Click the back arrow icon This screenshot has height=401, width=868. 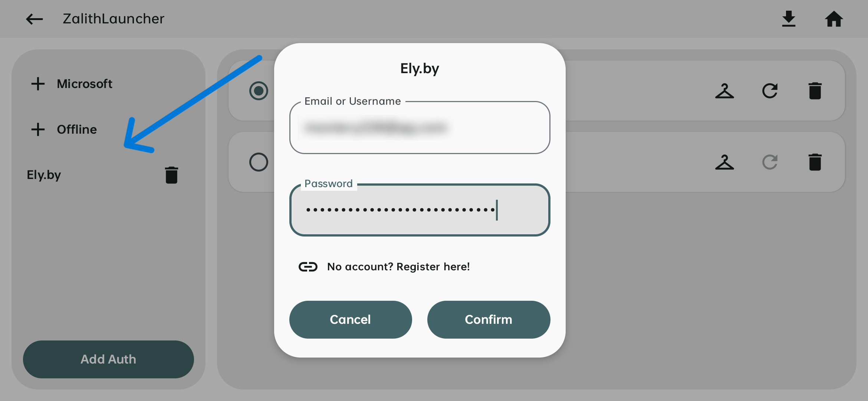pos(34,19)
